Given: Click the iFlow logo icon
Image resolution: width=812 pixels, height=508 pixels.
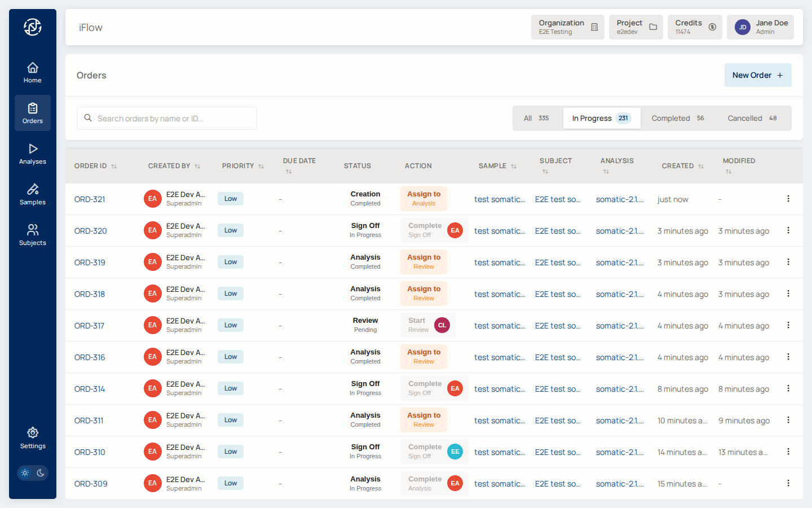Looking at the screenshot, I should click(x=33, y=27).
